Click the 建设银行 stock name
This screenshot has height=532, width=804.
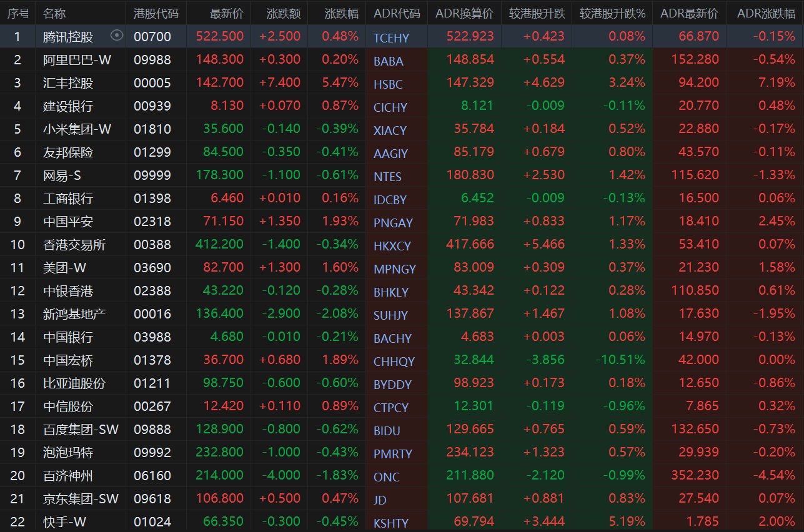pos(68,106)
